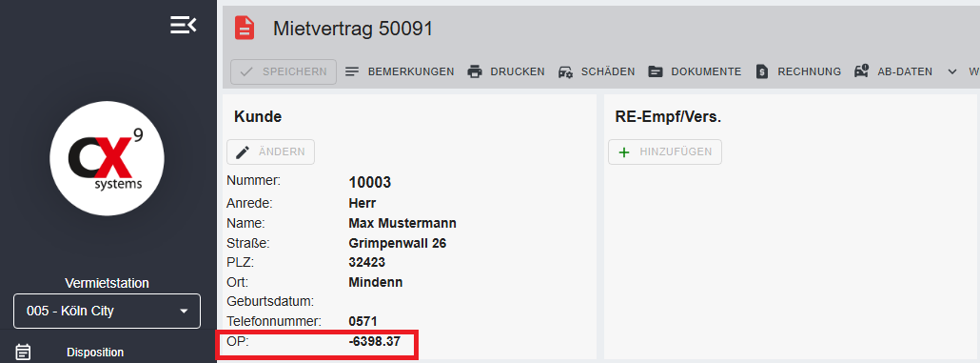This screenshot has height=363, width=980.
Task: Click the Dokumente folder icon
Action: click(x=655, y=72)
